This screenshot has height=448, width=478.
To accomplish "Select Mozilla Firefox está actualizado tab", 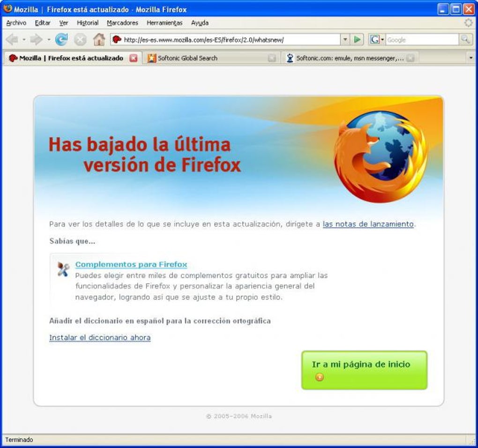I will (73, 58).
